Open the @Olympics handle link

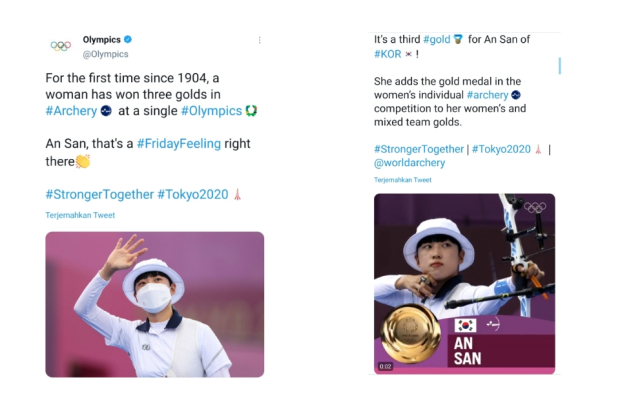[x=105, y=54]
